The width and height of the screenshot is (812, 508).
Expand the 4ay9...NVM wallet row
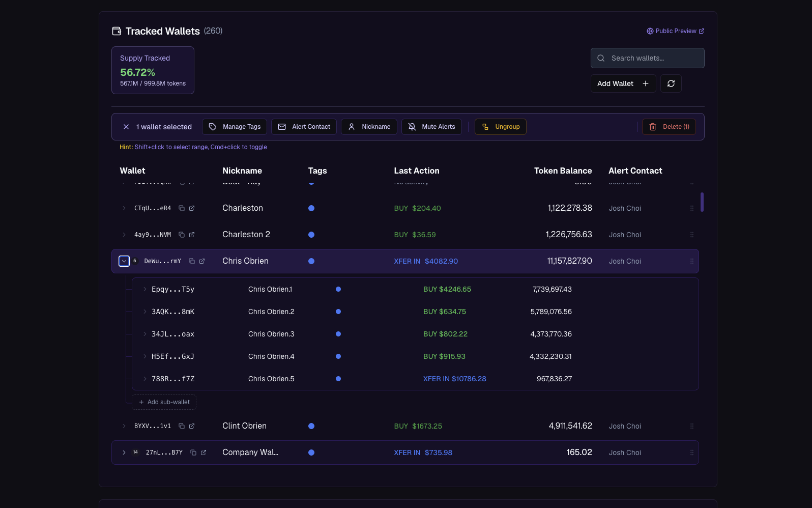pyautogui.click(x=124, y=235)
